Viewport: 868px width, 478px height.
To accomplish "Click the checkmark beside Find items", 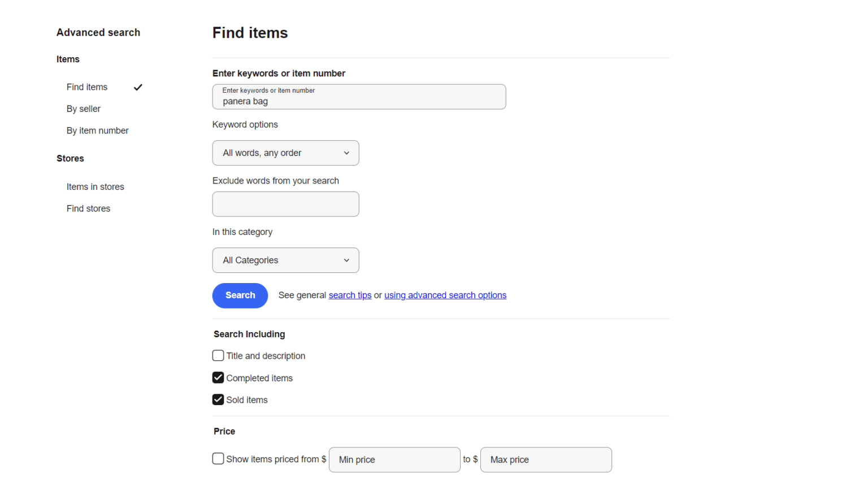I will [x=138, y=87].
